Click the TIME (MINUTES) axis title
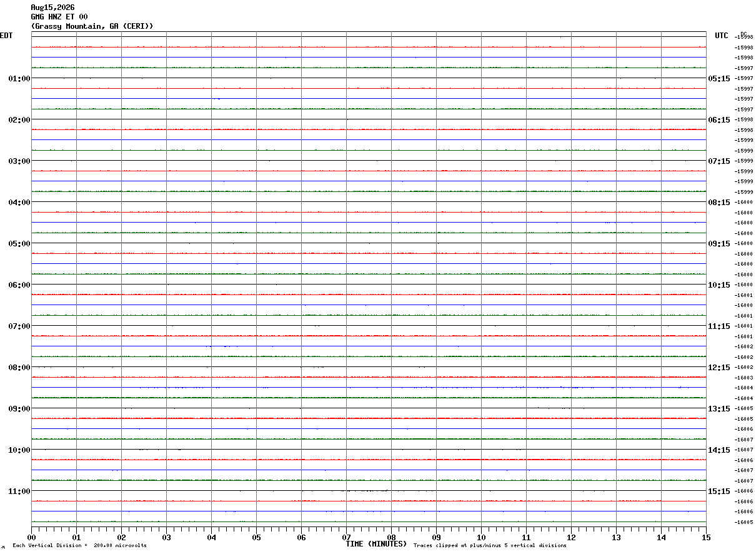Viewport: 756px width, 554px height. click(376, 544)
